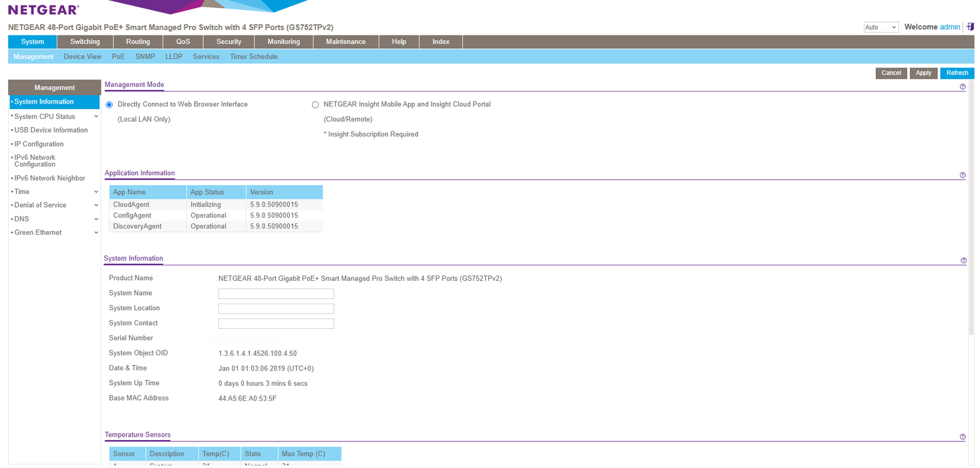Click the Management sidebar header

pos(54,88)
